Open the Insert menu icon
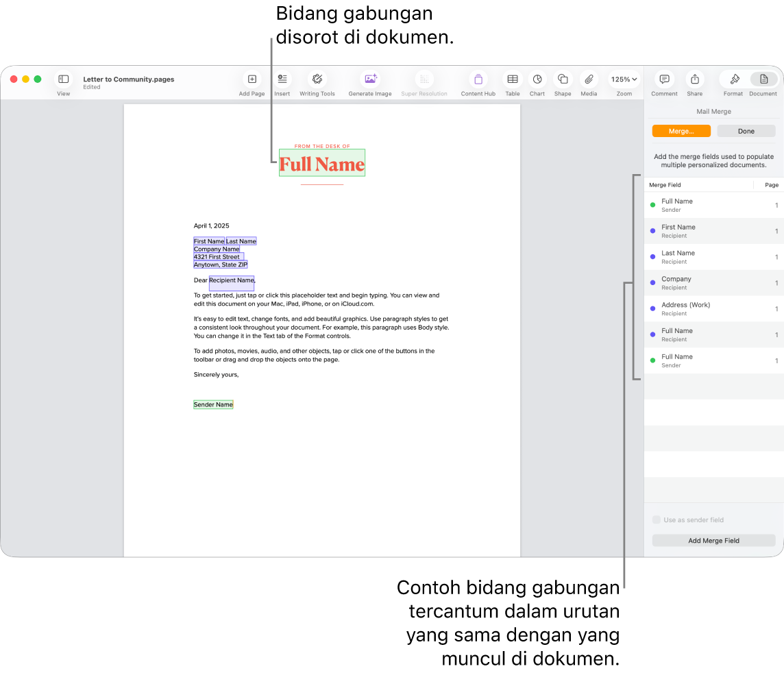Image resolution: width=784 pixels, height=673 pixels. tap(282, 79)
